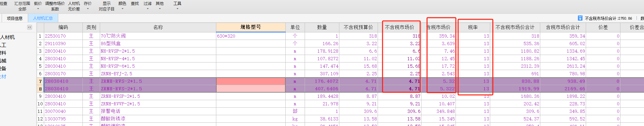The height and width of the screenshot is (126, 644).
Task: Switch to the 项目信息 tab
Action: [15, 18]
